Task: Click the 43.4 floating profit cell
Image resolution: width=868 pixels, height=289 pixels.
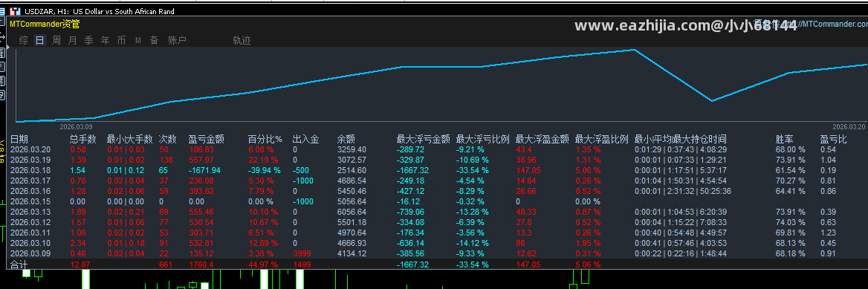Action: [523, 149]
